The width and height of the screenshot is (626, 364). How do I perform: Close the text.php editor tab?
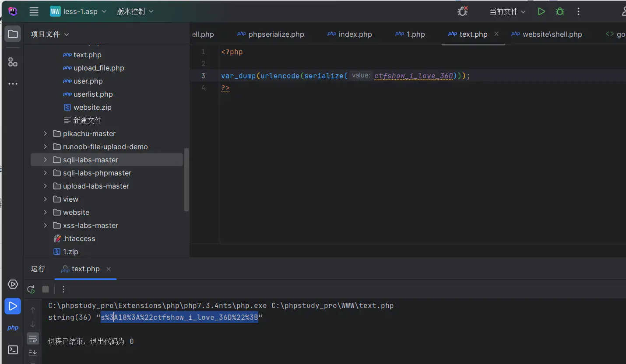[x=496, y=34]
